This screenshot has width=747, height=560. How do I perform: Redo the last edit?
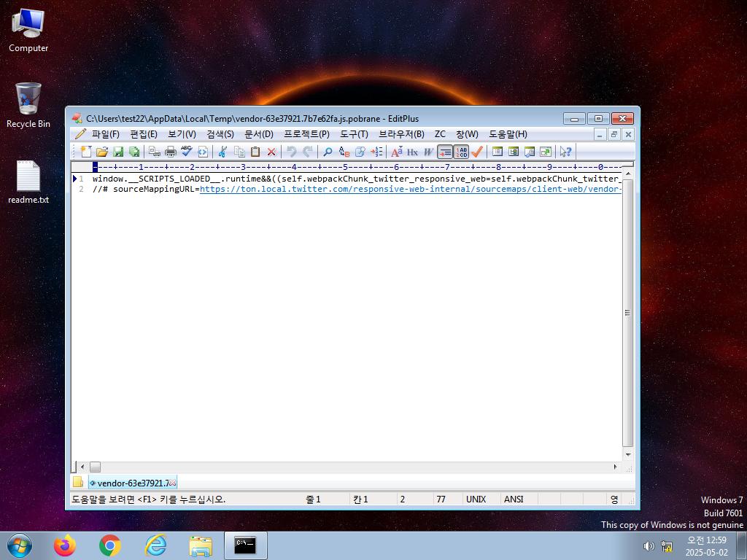[308, 152]
